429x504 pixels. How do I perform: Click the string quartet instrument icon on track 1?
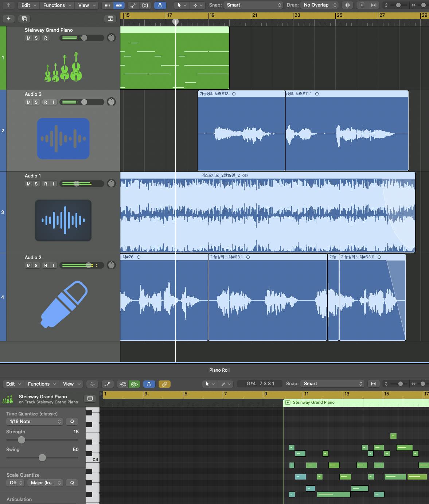pos(63,67)
